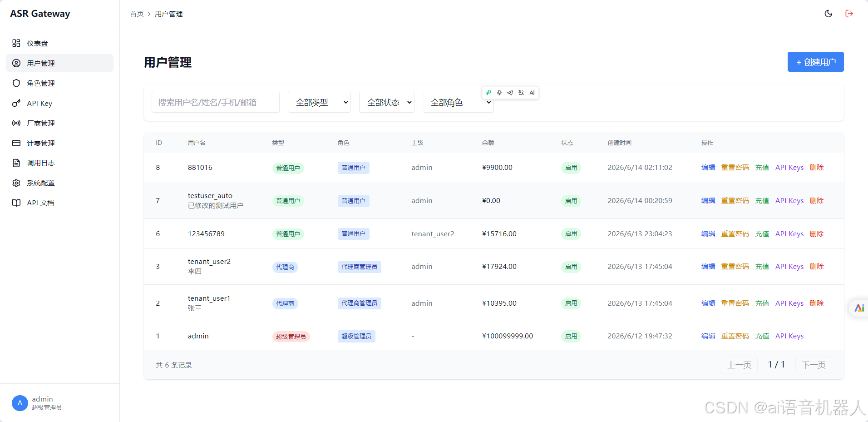Go to 用户管理 menu item

click(x=59, y=63)
